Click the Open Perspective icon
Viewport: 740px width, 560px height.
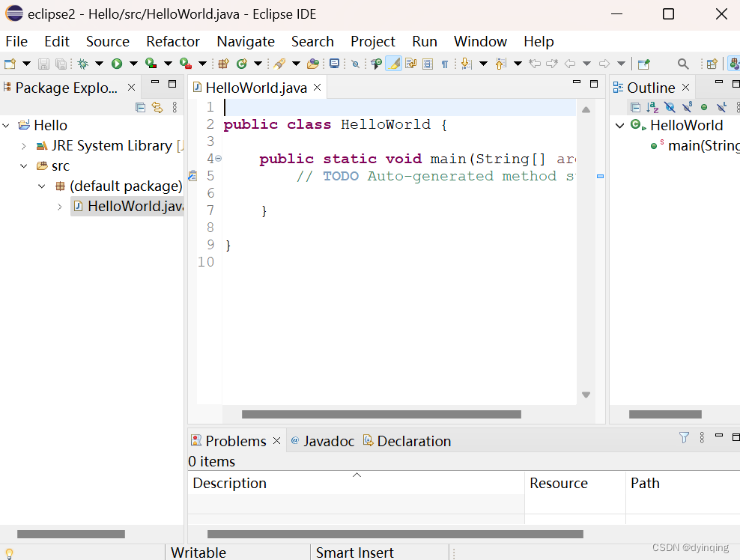(712, 64)
